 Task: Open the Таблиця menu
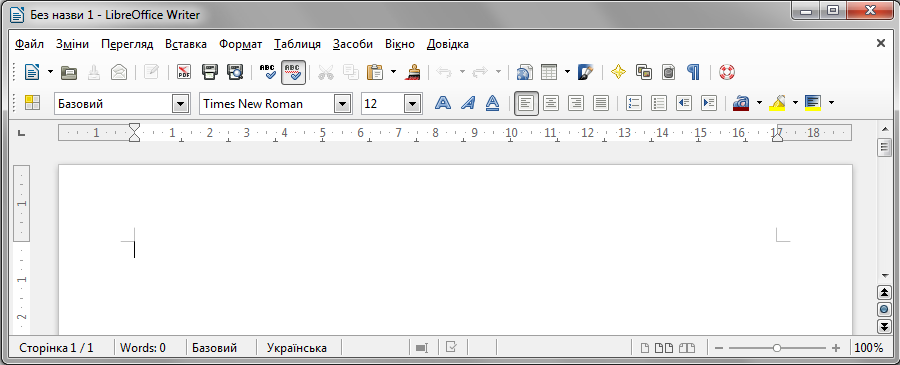(297, 44)
